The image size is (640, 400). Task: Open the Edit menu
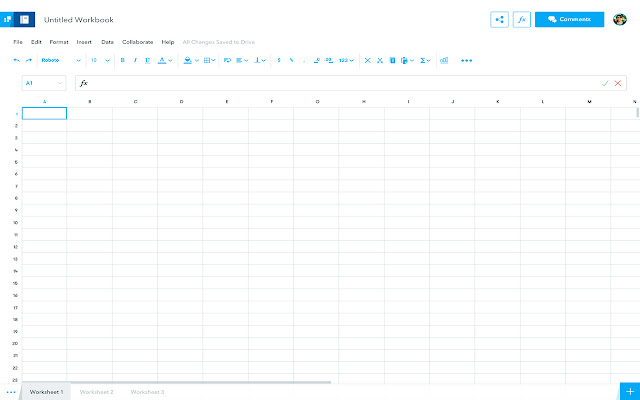(x=36, y=42)
